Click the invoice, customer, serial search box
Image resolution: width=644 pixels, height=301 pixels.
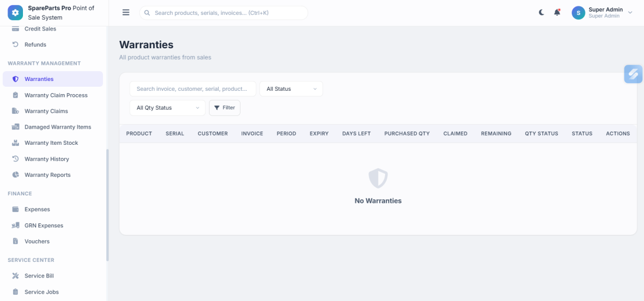click(x=193, y=89)
